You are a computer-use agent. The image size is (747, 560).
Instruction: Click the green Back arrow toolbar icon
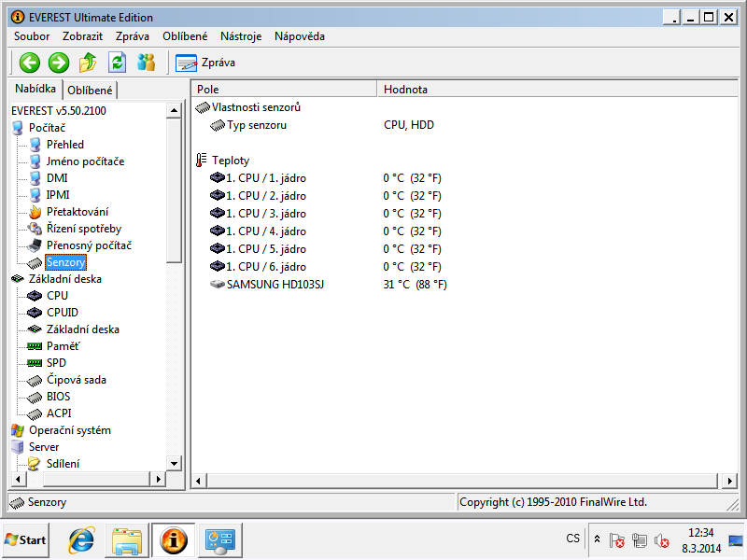click(x=30, y=63)
